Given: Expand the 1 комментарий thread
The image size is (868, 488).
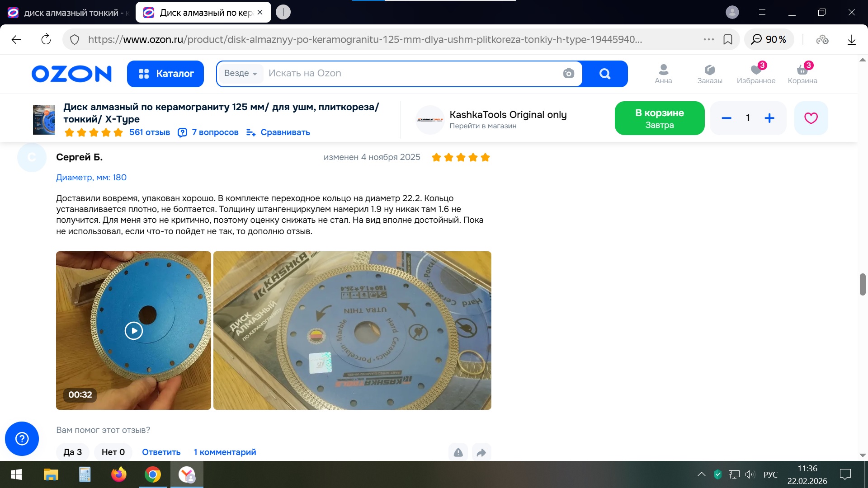Looking at the screenshot, I should (x=225, y=452).
